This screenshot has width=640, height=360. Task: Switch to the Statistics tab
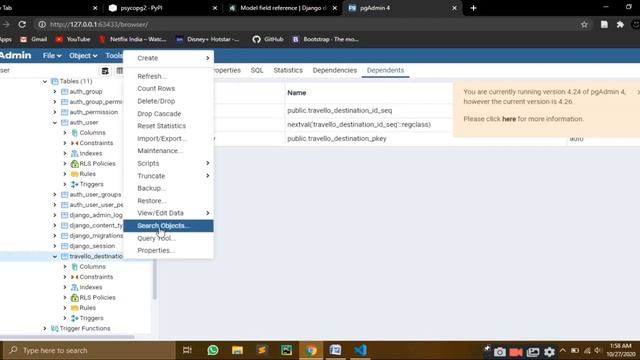pos(288,70)
